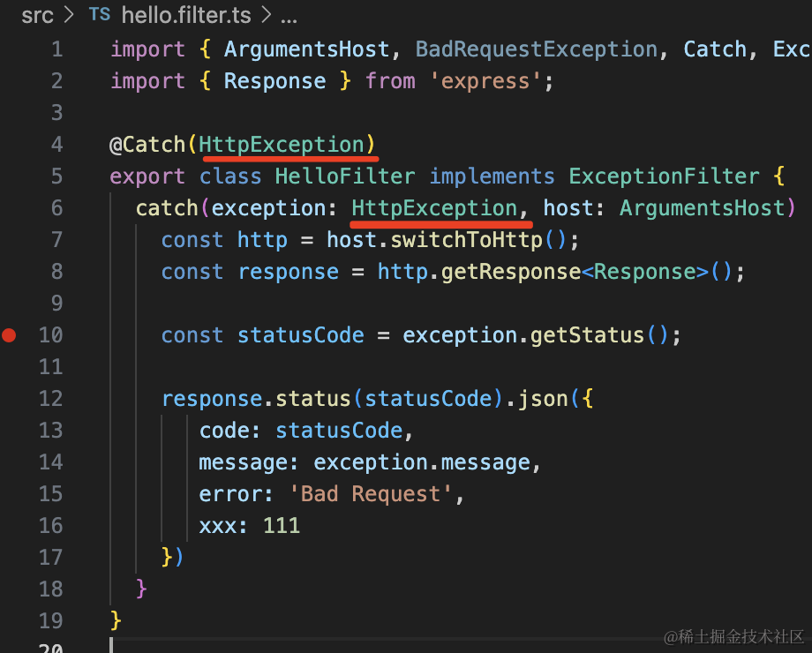The image size is (812, 653).
Task: Click HttpException type in catch method parameters
Action: pos(434,208)
